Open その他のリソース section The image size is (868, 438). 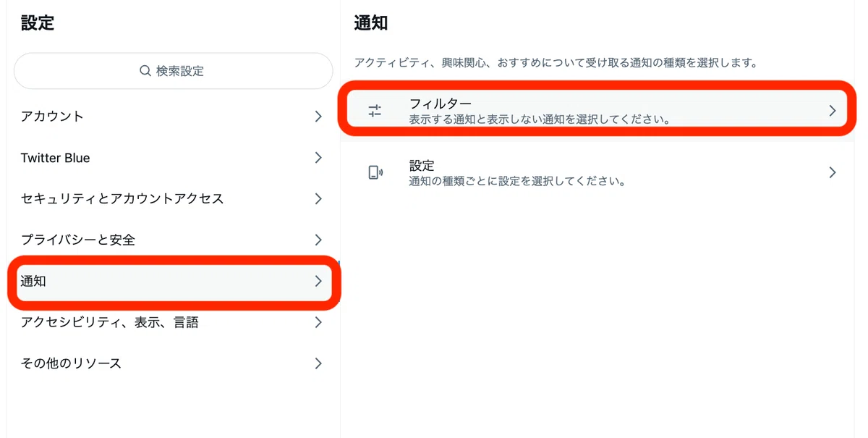[173, 363]
